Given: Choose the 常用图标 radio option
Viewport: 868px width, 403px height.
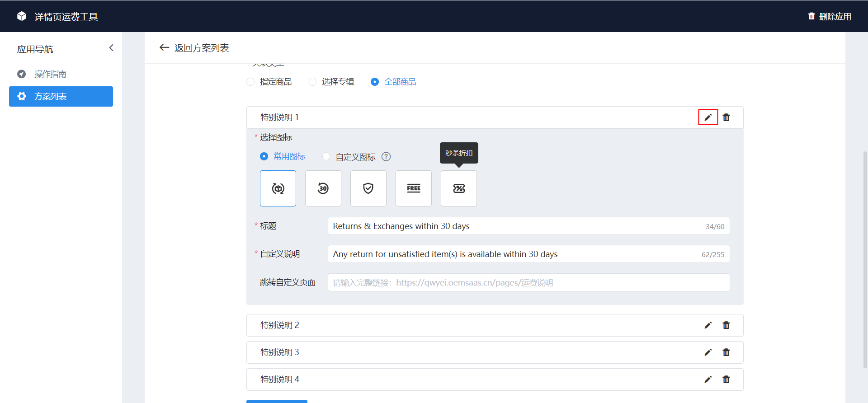Looking at the screenshot, I should coord(283,156).
